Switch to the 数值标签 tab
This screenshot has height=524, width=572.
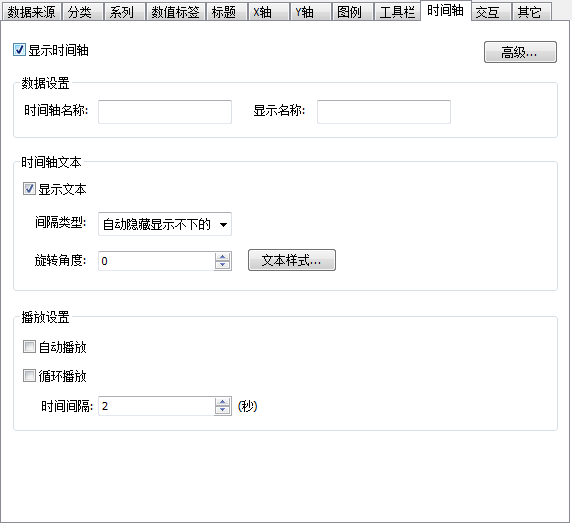coord(175,12)
